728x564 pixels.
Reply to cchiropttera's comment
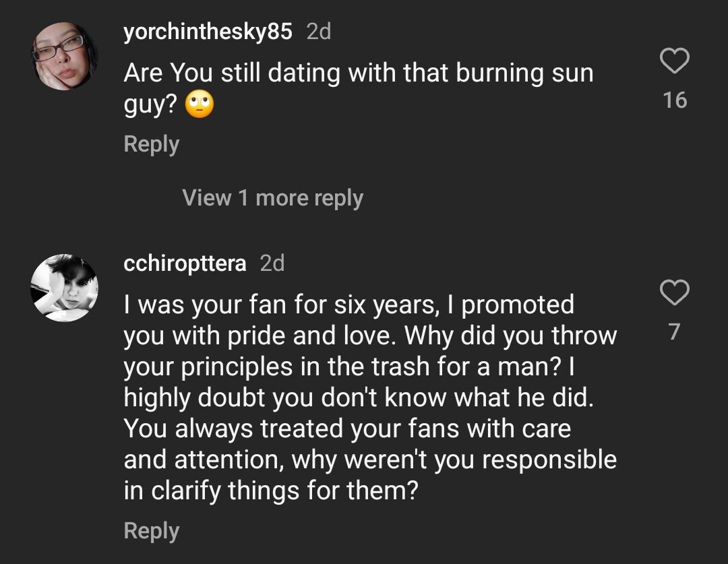(150, 530)
